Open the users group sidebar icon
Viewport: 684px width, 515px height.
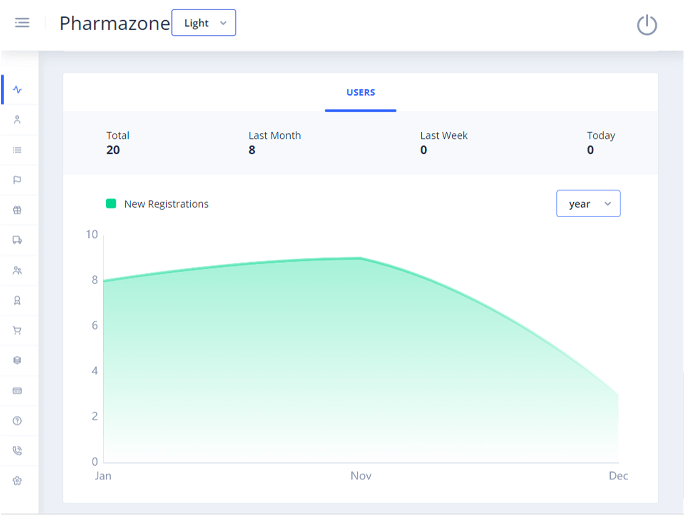pyautogui.click(x=18, y=270)
